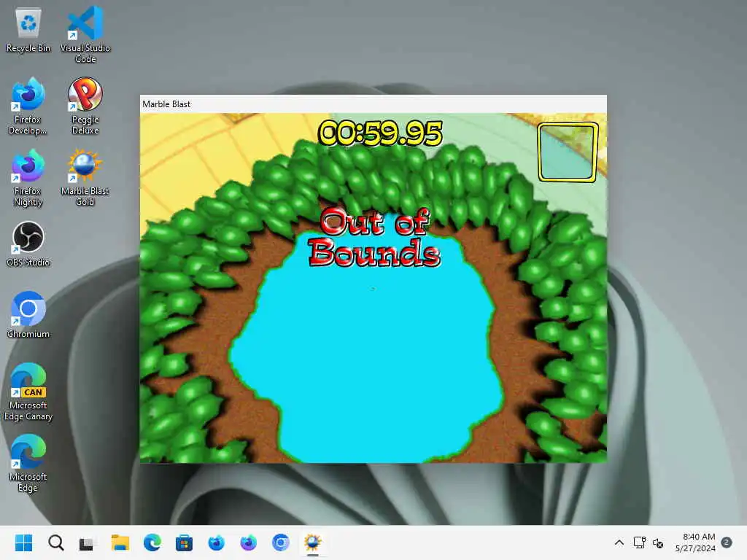The height and width of the screenshot is (560, 747).
Task: Open taskbar Search
Action: coord(55,542)
